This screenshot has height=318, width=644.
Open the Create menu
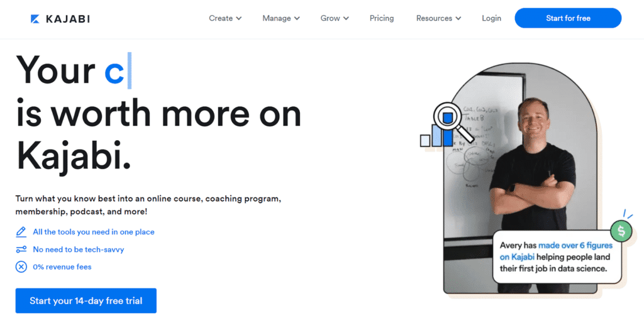tap(225, 18)
